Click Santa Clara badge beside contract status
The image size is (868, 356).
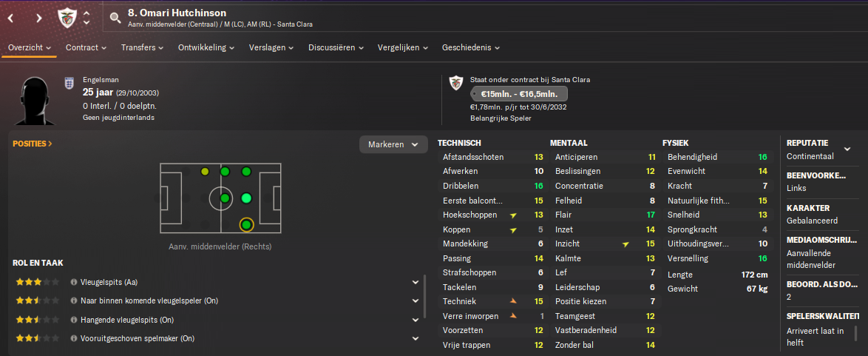[456, 83]
